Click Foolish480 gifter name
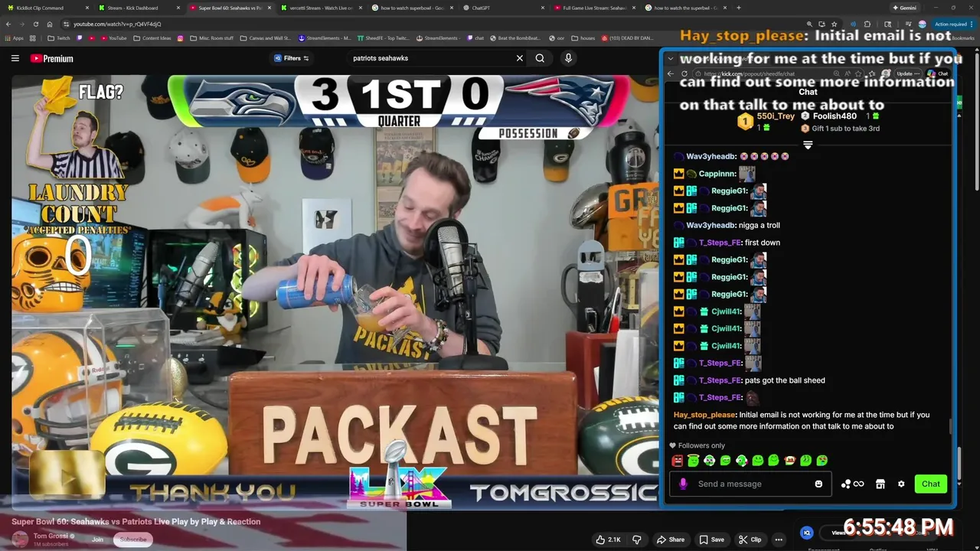The width and height of the screenshot is (980, 551). tap(835, 116)
